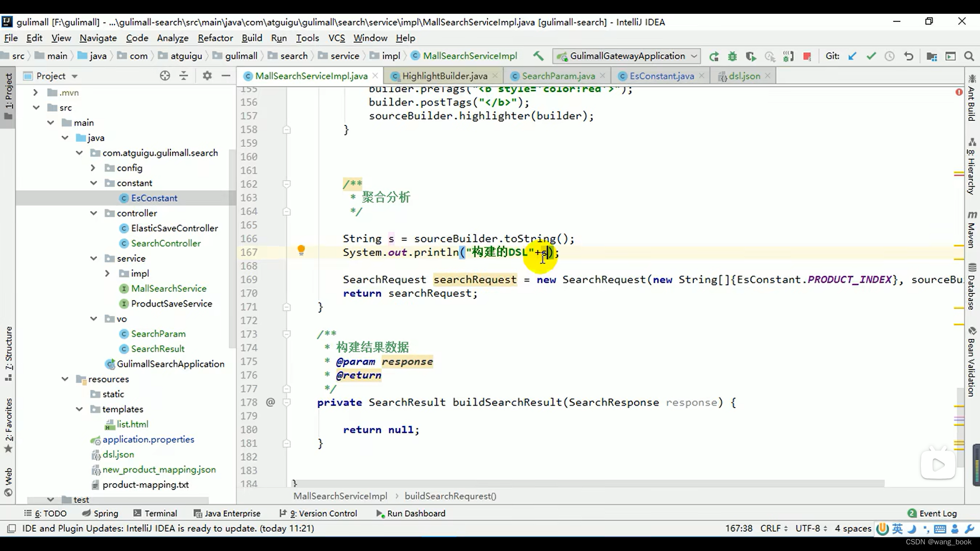This screenshot has height=551, width=980.
Task: Open the run configuration dropdown
Action: (627, 56)
